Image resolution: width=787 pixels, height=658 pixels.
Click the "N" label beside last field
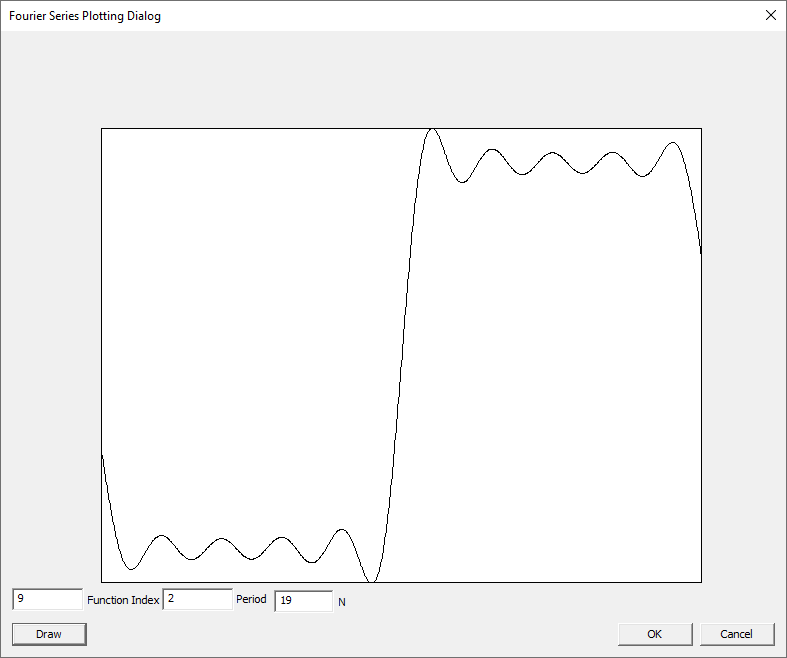click(x=342, y=602)
